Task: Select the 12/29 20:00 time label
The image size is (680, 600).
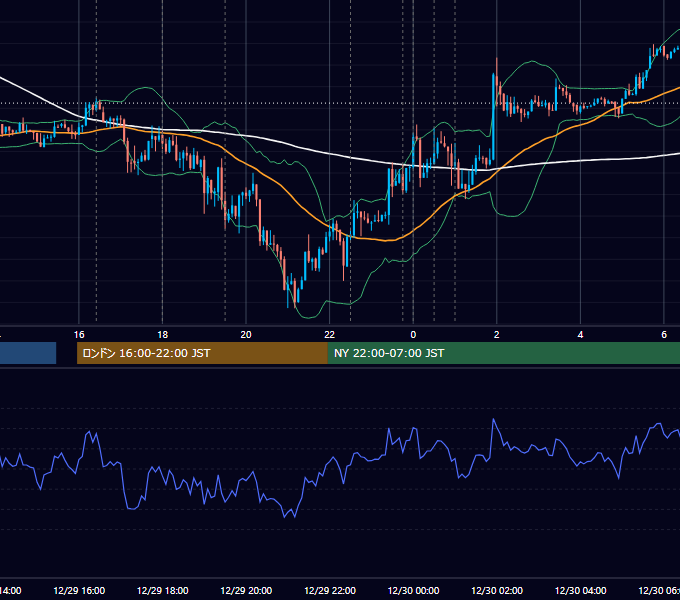Action: (246, 590)
